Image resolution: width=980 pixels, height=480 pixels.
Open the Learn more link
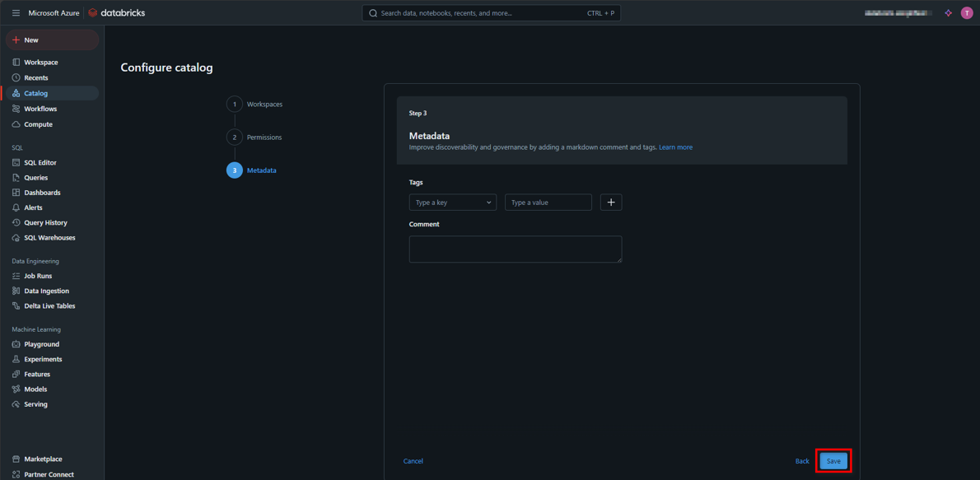click(x=675, y=147)
